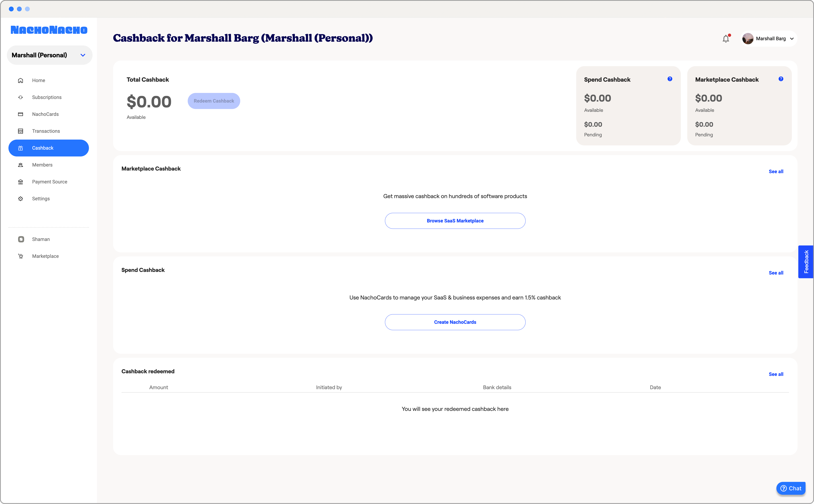Click 'Get massive cashback on hundreds' text
This screenshot has height=504, width=814.
(455, 196)
